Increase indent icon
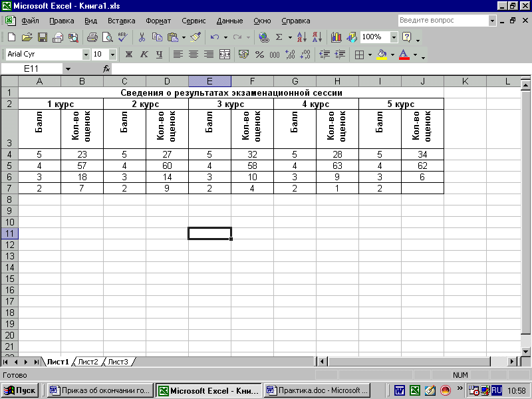Viewport: 532px width, 399px height. click(340, 55)
